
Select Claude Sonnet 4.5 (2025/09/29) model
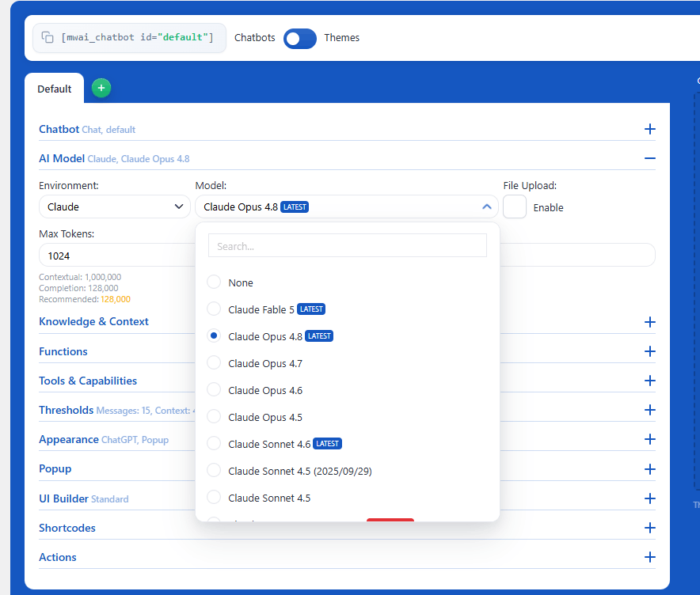click(x=289, y=471)
